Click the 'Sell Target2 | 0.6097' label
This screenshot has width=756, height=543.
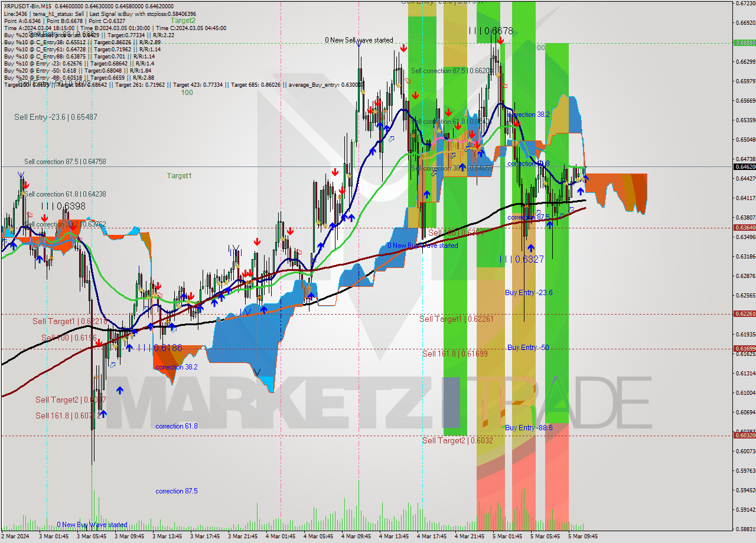70,400
